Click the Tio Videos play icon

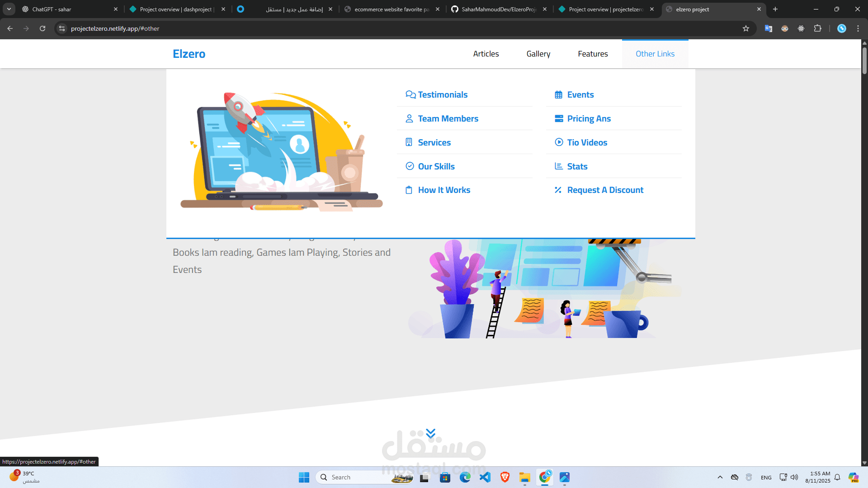click(x=559, y=142)
